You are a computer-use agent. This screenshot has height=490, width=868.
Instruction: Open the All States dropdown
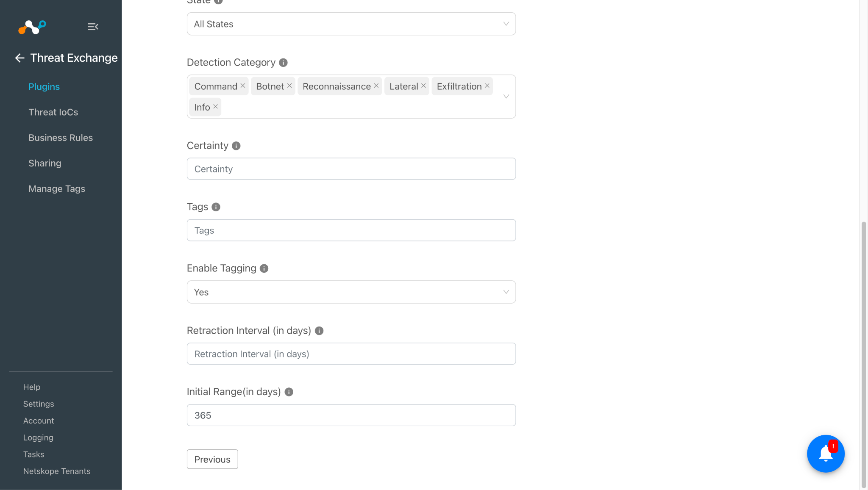pyautogui.click(x=351, y=24)
